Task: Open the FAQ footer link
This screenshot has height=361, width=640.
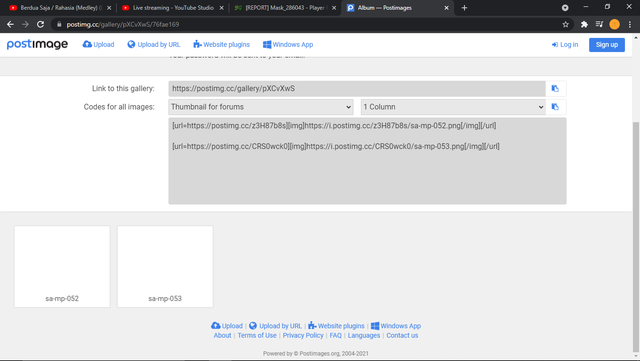Action: 336,335
